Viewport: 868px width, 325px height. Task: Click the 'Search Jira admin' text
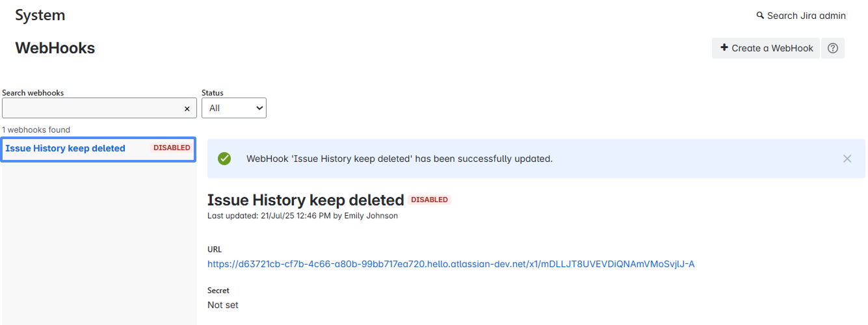[806, 16]
